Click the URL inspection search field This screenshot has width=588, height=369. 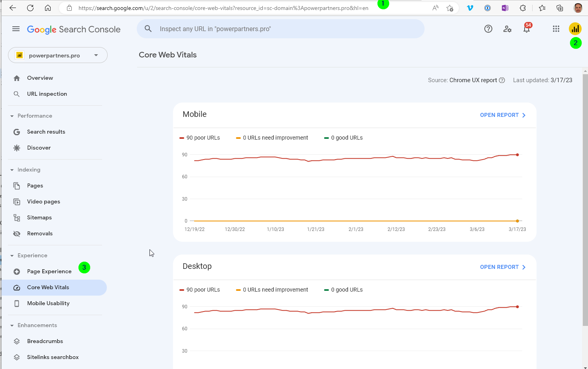click(281, 29)
